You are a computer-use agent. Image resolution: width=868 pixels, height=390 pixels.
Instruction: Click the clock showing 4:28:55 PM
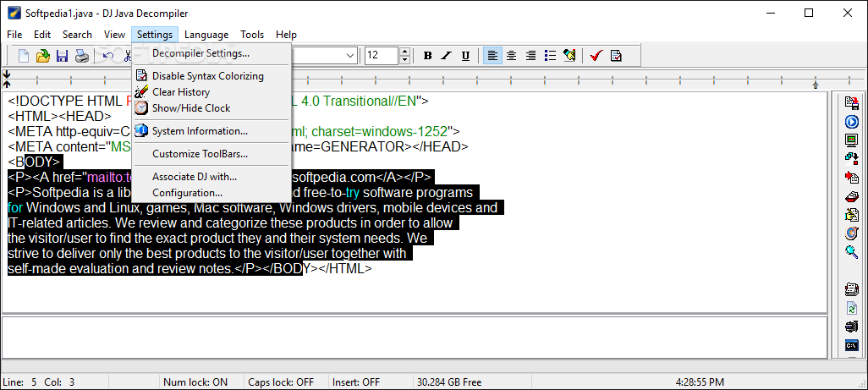pos(700,382)
